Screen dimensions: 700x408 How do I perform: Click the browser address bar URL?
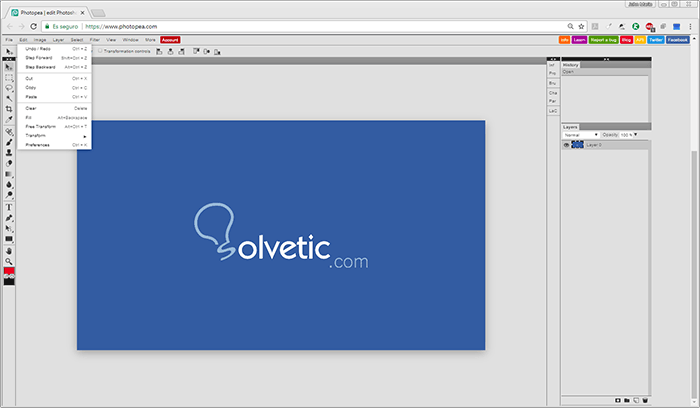[121, 26]
